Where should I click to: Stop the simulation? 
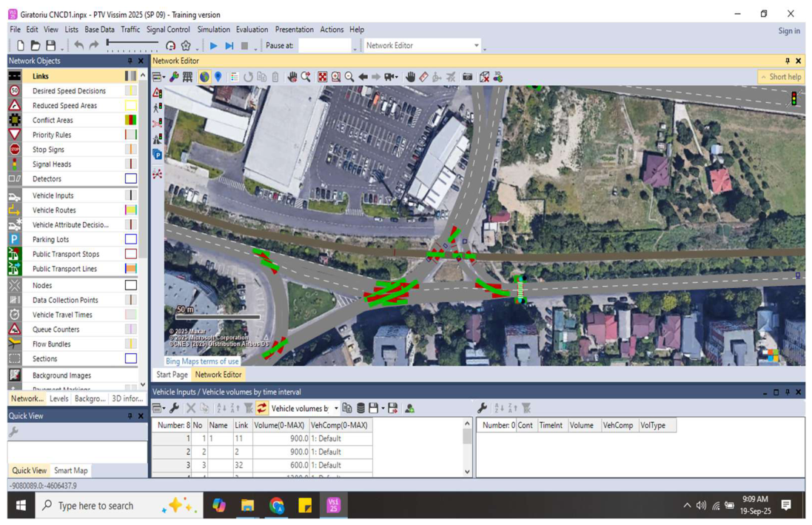pos(244,46)
